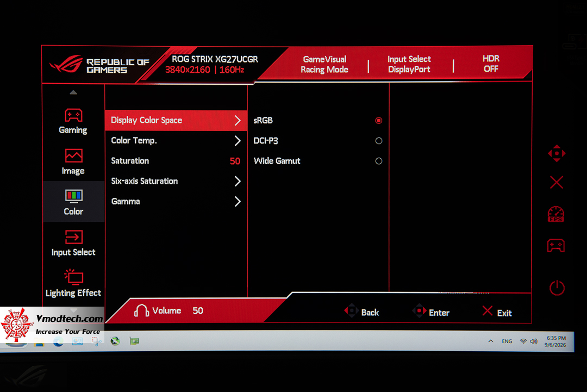Click the HDR OFF header
This screenshot has width=587, height=392.
pos(491,64)
